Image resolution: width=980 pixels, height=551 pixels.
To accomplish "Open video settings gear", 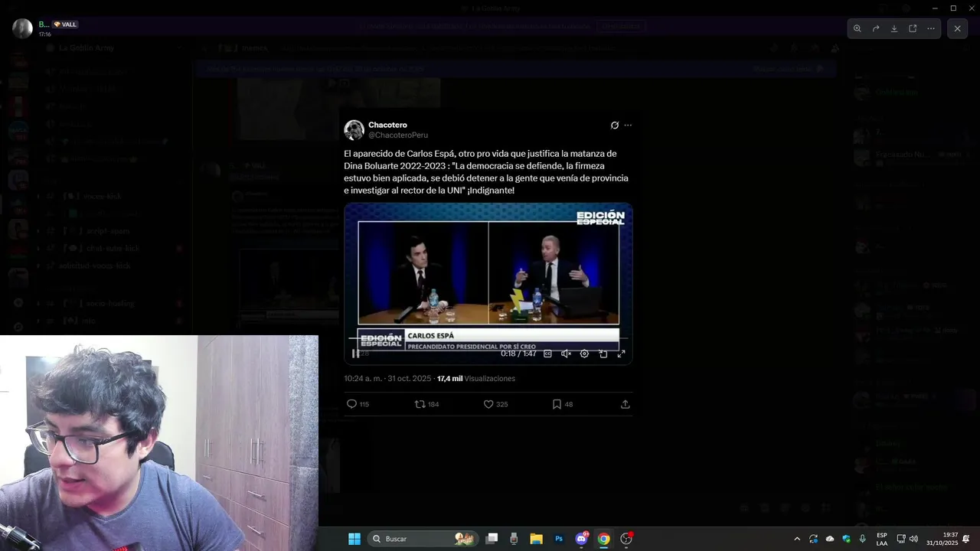I will pyautogui.click(x=584, y=354).
